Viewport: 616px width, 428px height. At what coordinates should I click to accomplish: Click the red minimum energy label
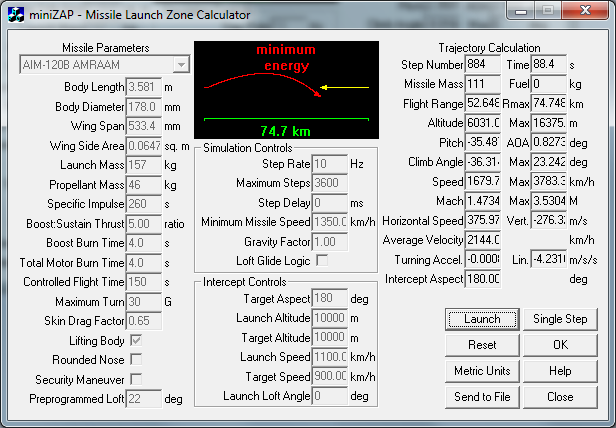pyautogui.click(x=286, y=57)
